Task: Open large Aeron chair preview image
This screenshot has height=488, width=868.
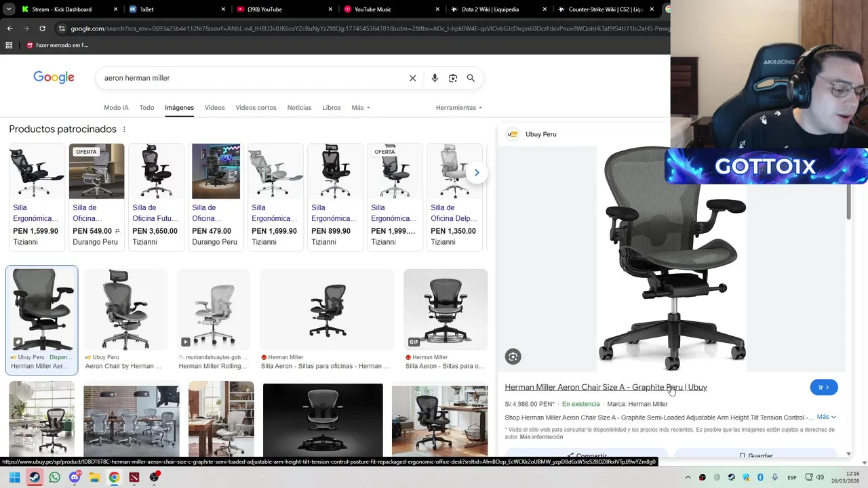Action: tap(671, 258)
